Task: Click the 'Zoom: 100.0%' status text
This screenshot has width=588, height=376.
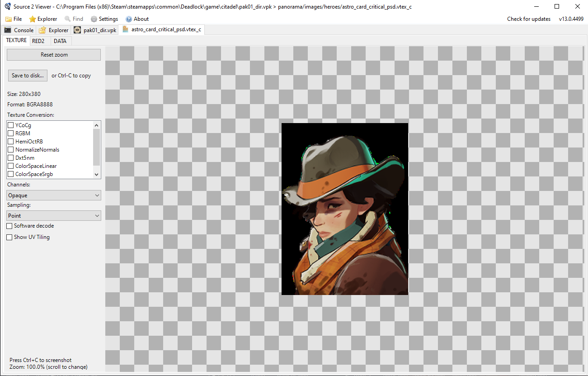Action: click(48, 367)
